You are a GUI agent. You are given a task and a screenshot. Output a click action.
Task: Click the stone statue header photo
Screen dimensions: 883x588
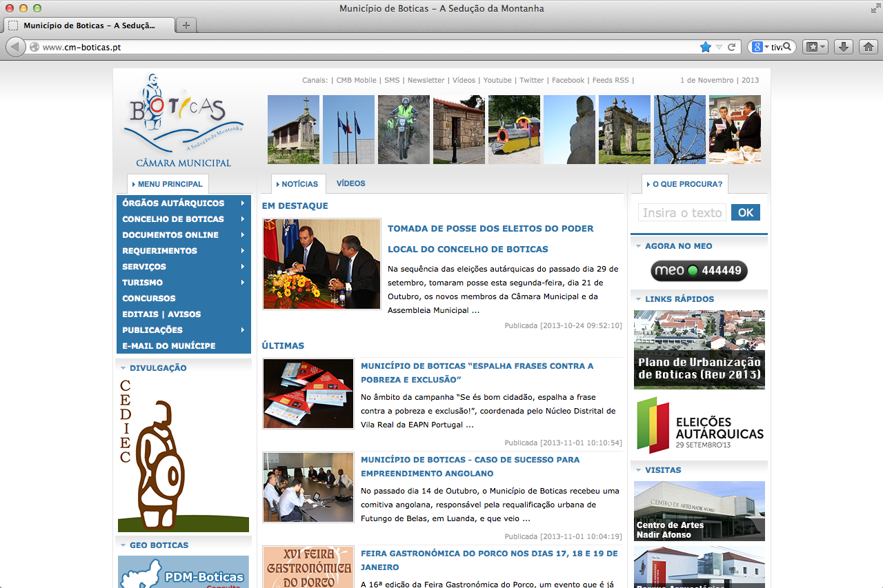(569, 130)
